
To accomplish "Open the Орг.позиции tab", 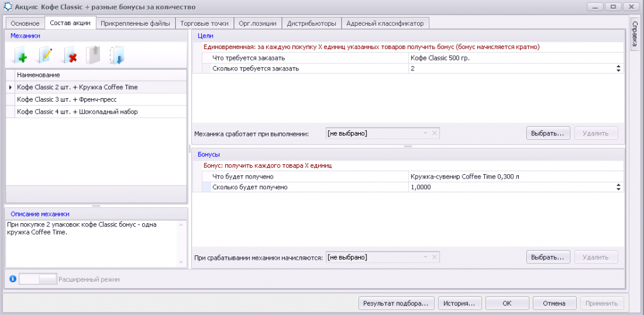I will pos(258,23).
